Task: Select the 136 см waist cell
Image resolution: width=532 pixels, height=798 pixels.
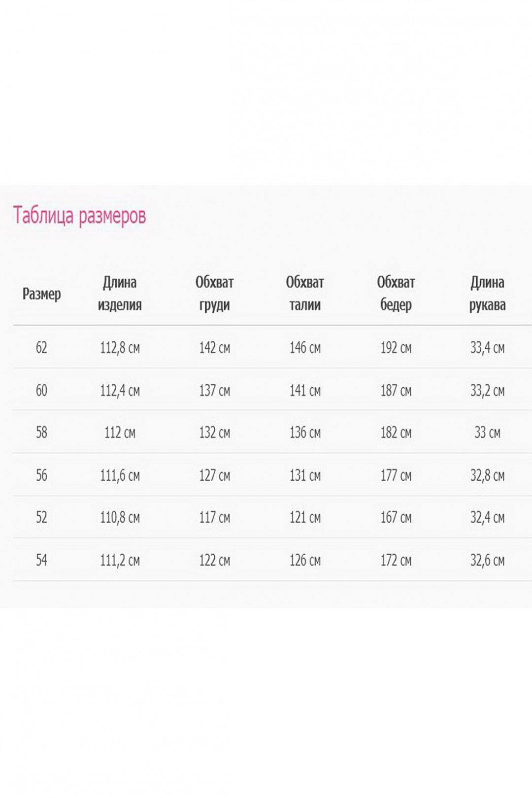Action: (x=305, y=432)
